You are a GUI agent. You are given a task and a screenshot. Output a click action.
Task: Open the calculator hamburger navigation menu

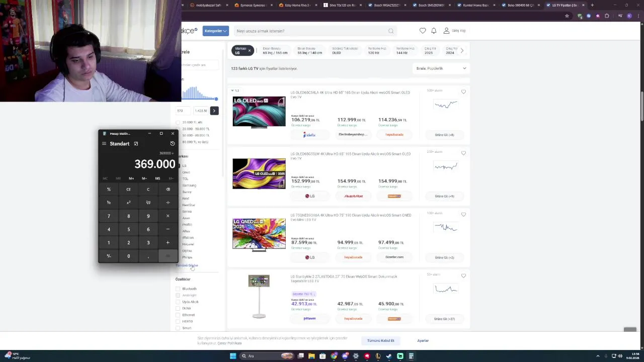[x=104, y=144]
